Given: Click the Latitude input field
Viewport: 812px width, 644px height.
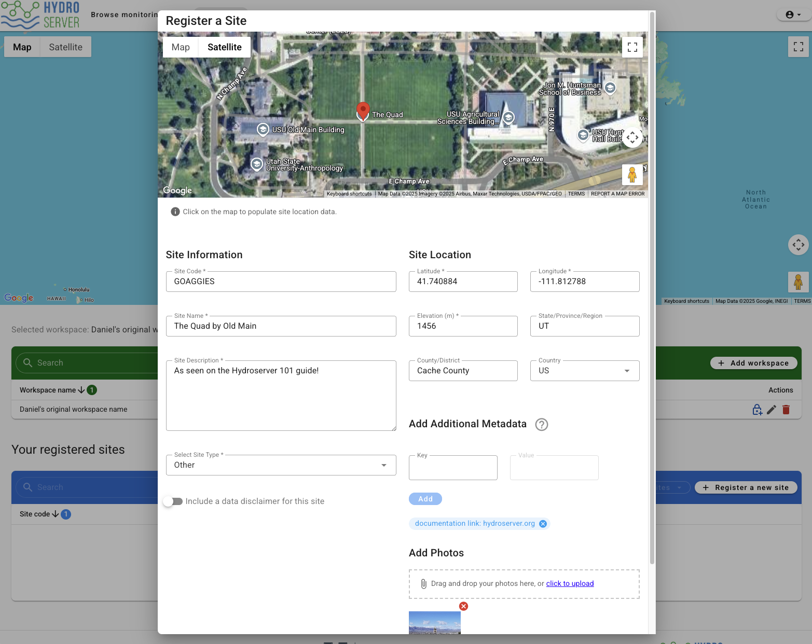Looking at the screenshot, I should 463,282.
